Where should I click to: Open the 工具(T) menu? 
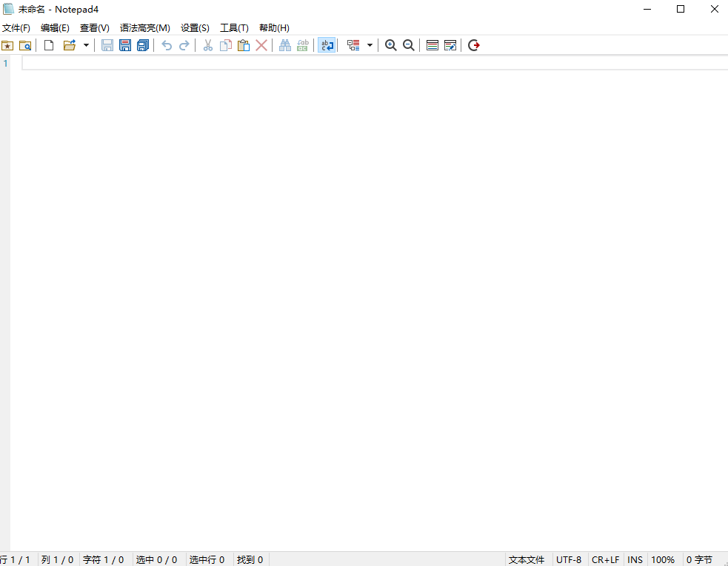(x=233, y=27)
